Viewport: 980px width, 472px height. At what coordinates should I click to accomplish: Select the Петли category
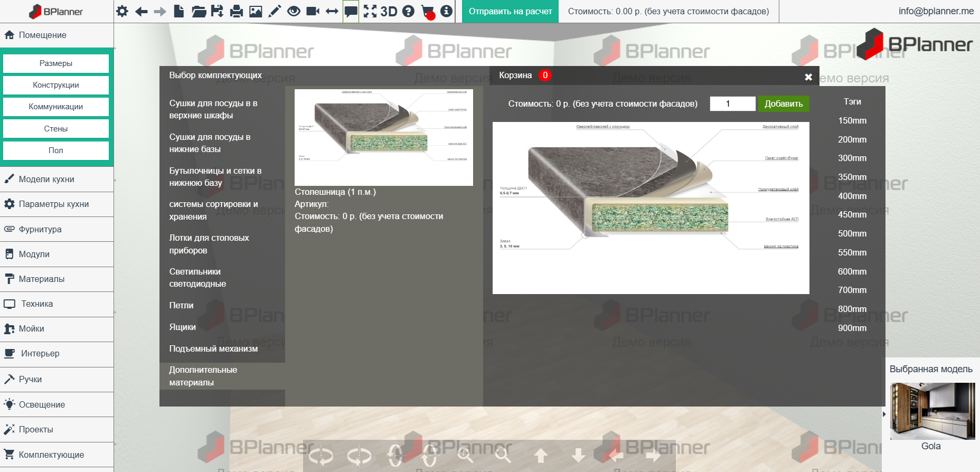pos(222,305)
